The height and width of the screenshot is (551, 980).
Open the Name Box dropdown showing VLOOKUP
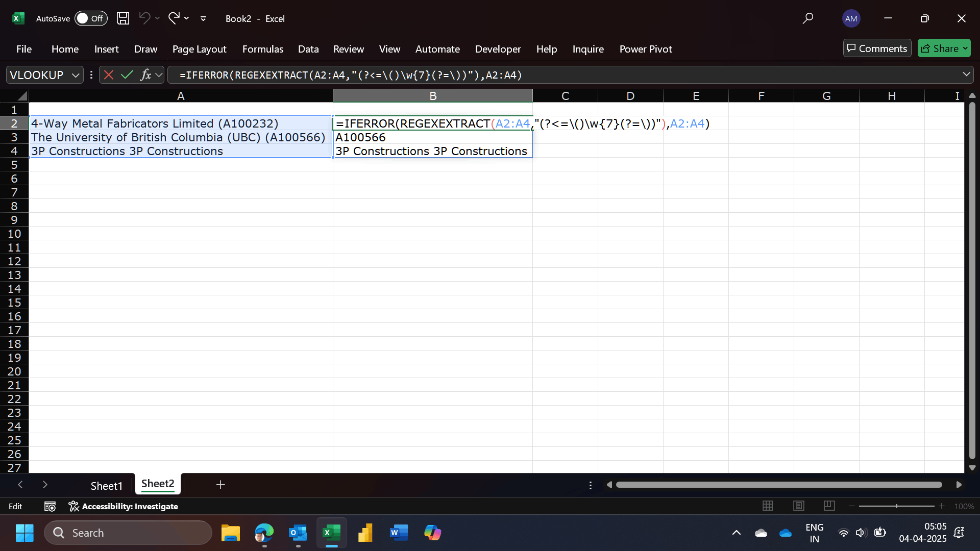[76, 75]
